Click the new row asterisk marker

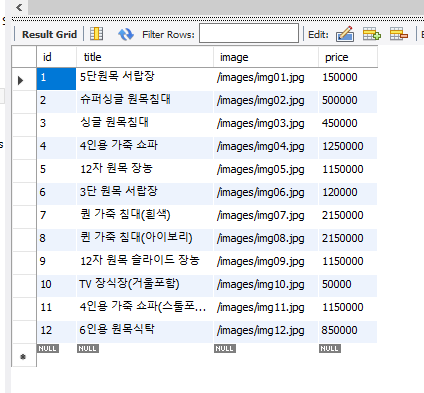click(x=23, y=357)
